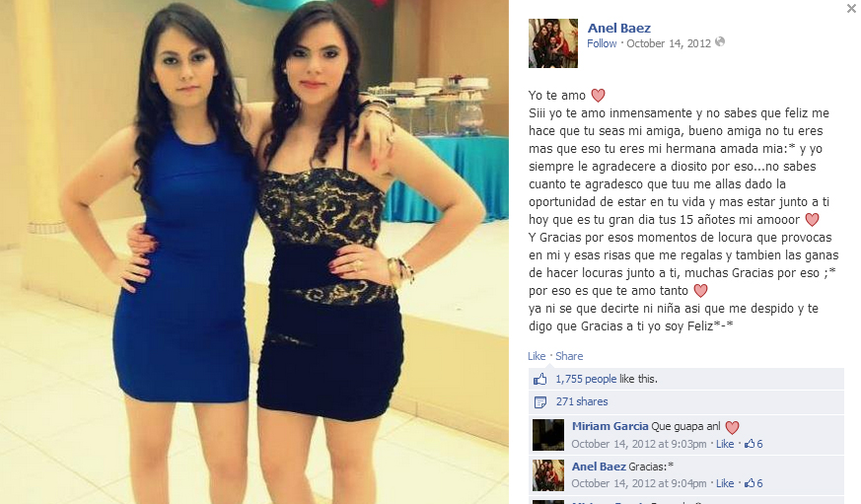Screen dimensions: 861x504
Task: Like this photo post
Action: [x=537, y=356]
